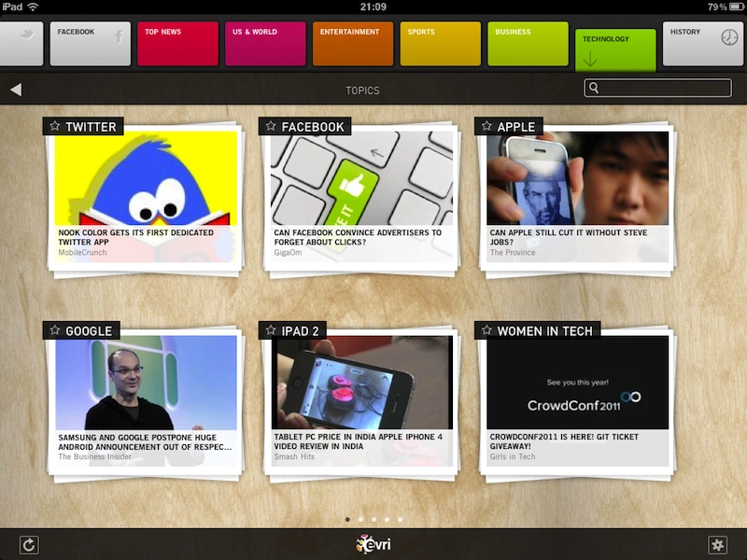Tap the Evri logo
This screenshot has width=747, height=560.
click(x=373, y=544)
